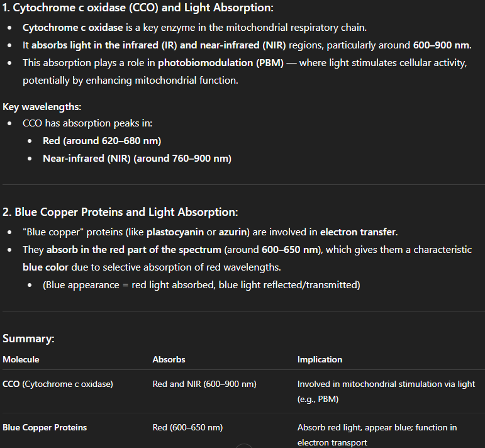
Task: Click the table cell "CCO (Cytochrome c oxidase)"
Action: (58, 384)
